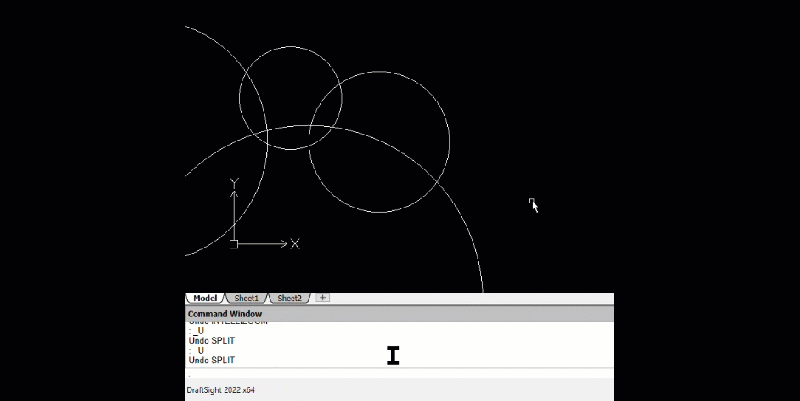Click the UCS coordinate axes icon
The image size is (800, 401).
264,214
